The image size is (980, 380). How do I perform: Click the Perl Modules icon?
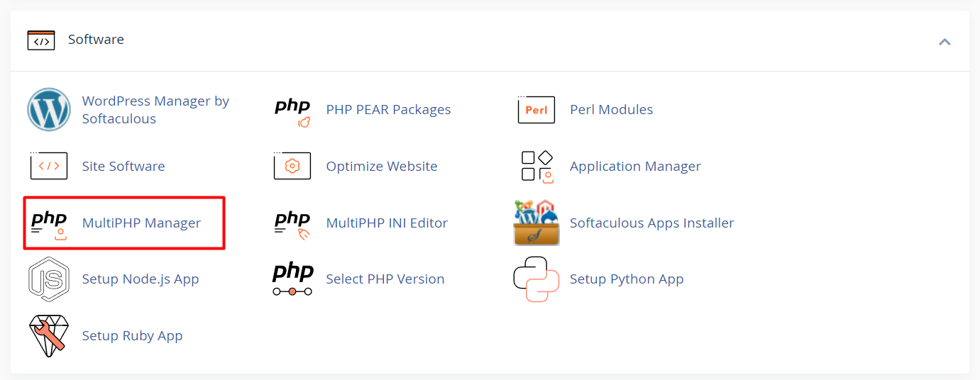coord(536,110)
